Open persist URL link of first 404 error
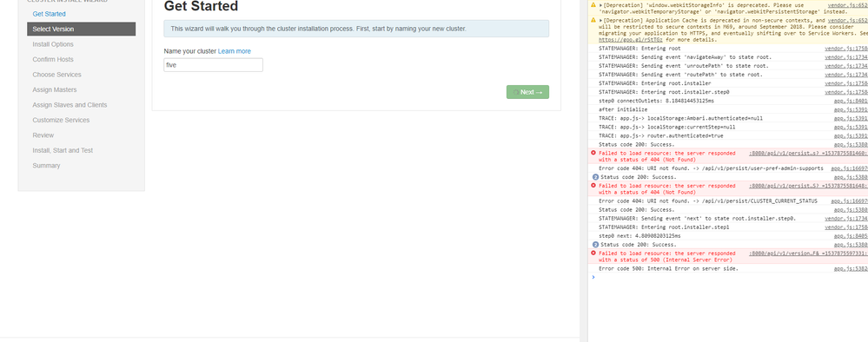Screen dimensions: 868x342 coord(808,153)
